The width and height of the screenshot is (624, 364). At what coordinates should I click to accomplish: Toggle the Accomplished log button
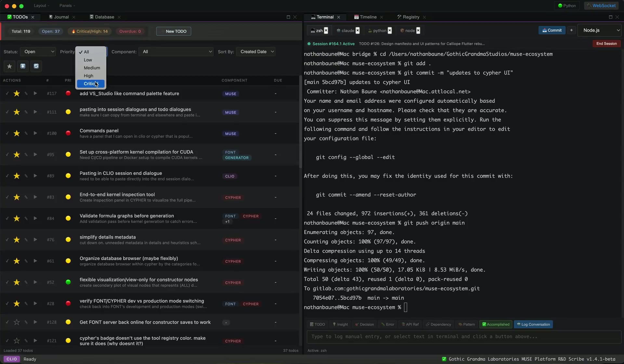point(495,324)
